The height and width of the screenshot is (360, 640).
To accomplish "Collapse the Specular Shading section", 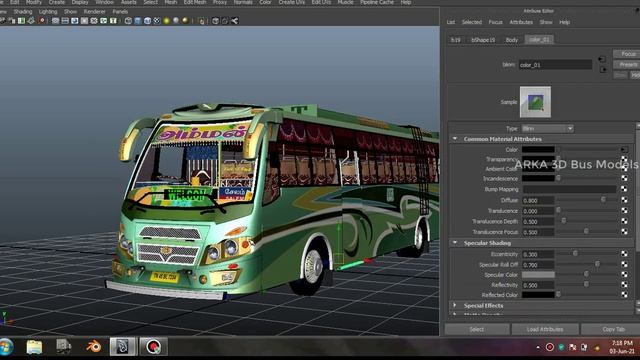I will click(x=455, y=243).
